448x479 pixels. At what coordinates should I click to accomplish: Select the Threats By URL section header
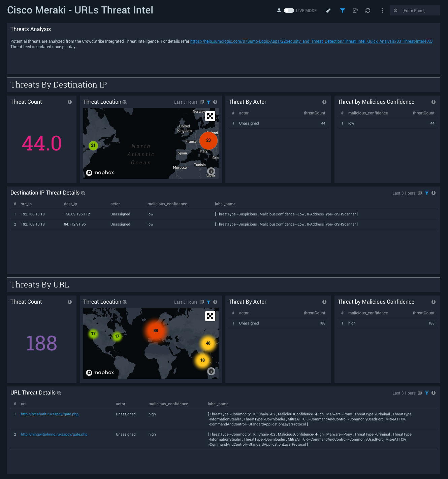(x=39, y=284)
